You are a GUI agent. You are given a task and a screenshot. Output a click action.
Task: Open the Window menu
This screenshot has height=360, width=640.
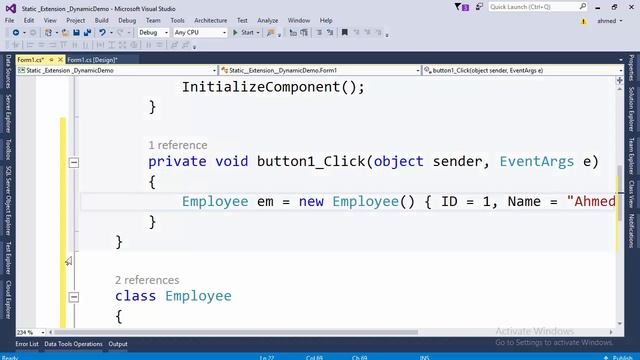click(299, 20)
